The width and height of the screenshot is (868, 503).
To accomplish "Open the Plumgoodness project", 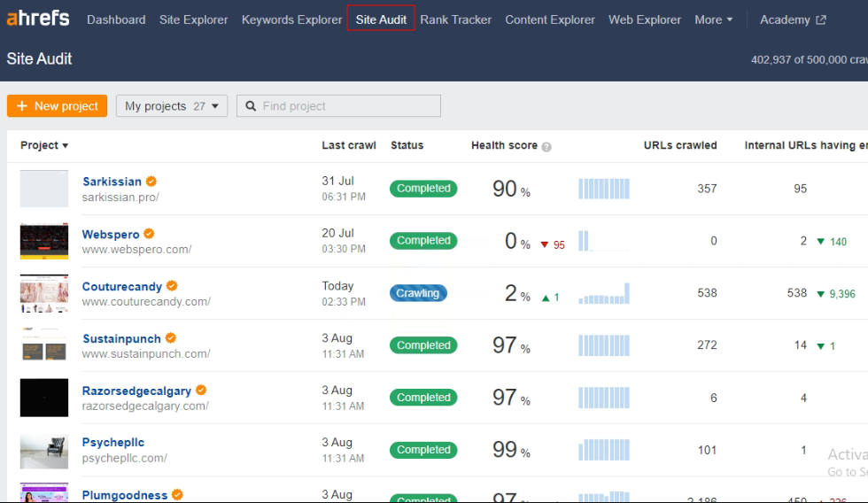I will (x=125, y=495).
